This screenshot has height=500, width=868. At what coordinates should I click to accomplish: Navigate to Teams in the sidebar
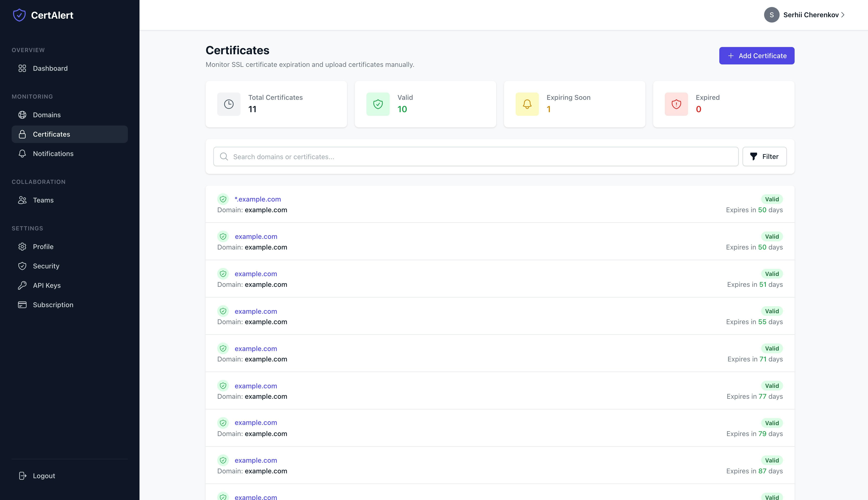[x=70, y=200]
